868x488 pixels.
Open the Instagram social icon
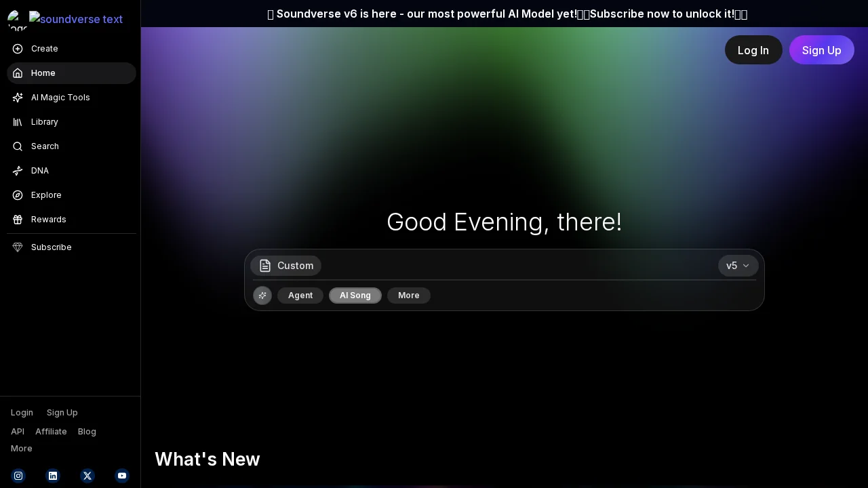click(x=18, y=476)
